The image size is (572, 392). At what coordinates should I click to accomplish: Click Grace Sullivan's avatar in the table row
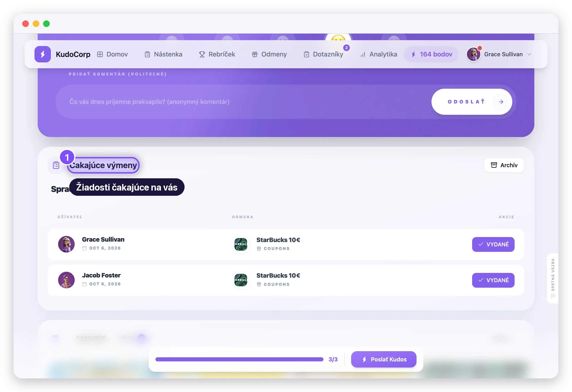tap(66, 244)
